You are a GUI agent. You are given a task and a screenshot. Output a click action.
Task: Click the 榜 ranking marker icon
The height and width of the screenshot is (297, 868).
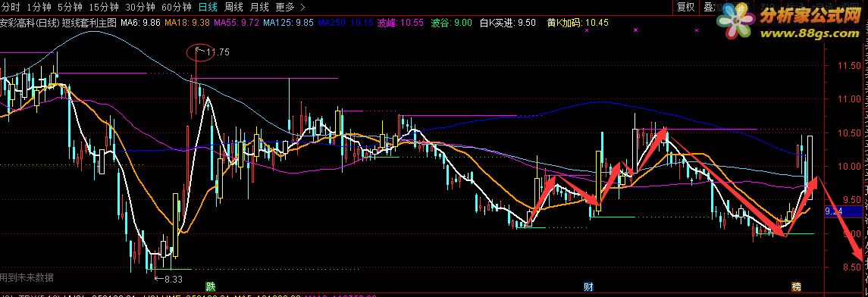[796, 287]
